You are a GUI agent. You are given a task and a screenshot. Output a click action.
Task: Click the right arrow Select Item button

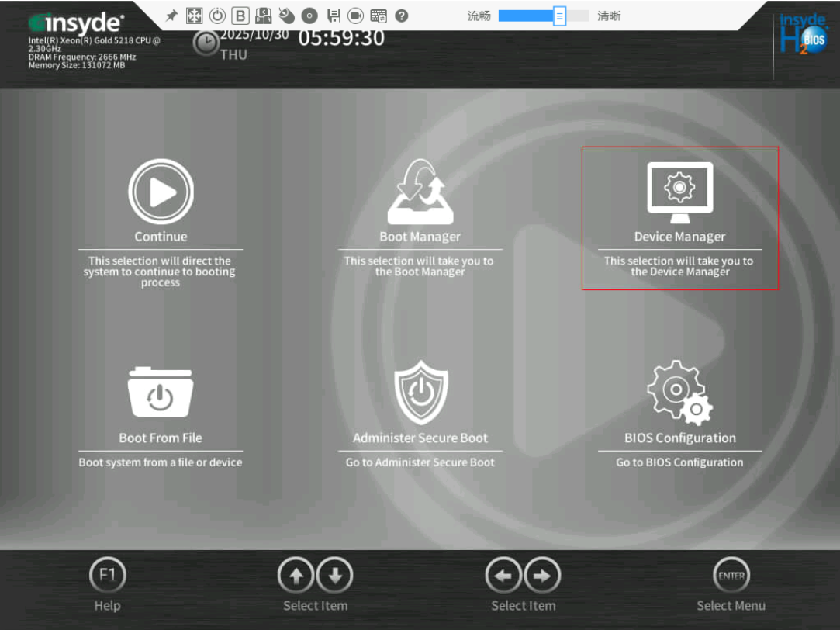[542, 576]
